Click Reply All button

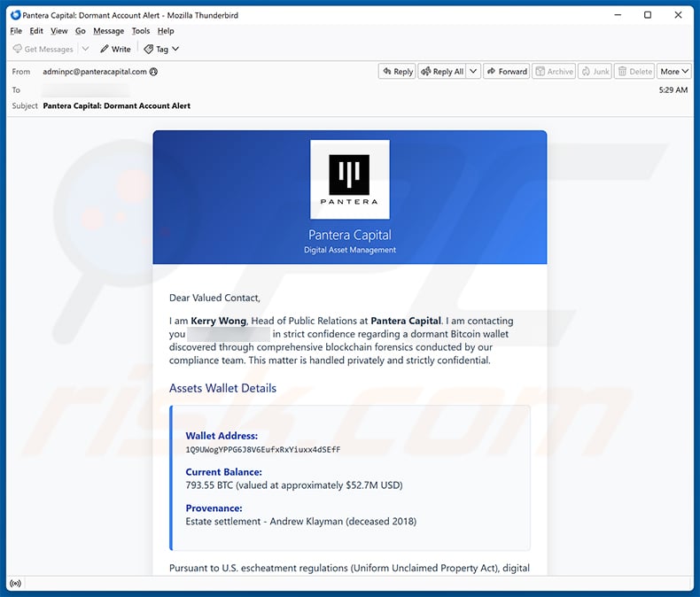[x=442, y=72]
